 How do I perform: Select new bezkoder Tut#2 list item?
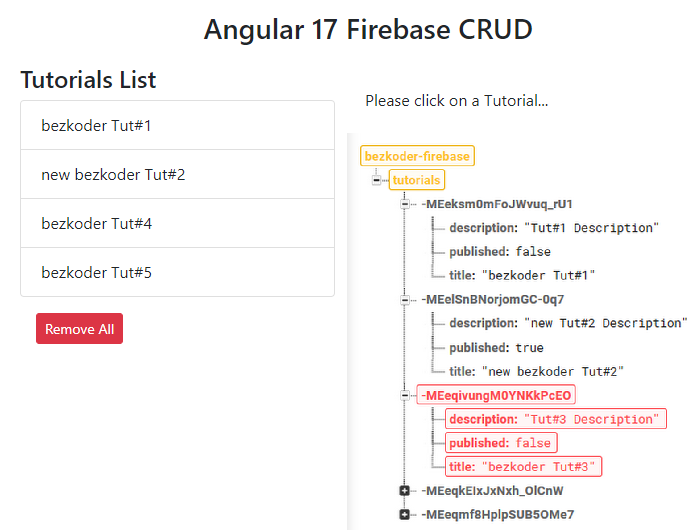point(177,175)
